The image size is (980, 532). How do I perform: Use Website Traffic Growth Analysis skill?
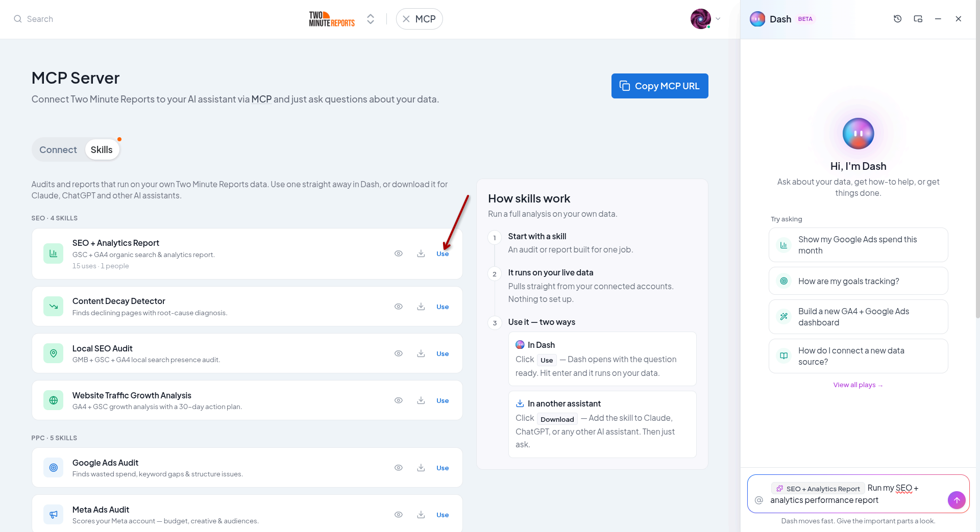coord(443,400)
